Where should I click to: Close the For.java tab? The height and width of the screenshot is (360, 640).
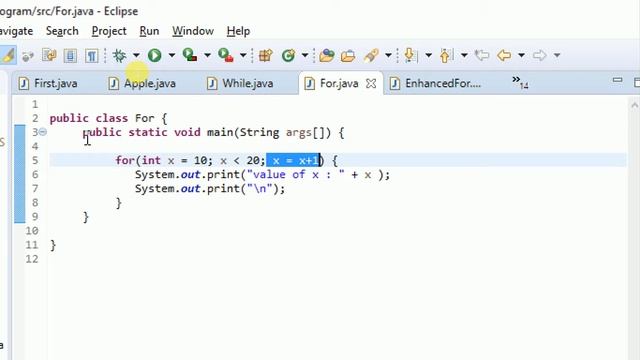click(371, 83)
